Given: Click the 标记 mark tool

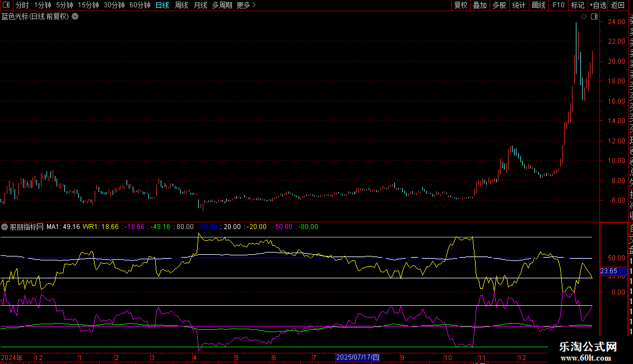Looking at the screenshot, I should coord(578,5).
